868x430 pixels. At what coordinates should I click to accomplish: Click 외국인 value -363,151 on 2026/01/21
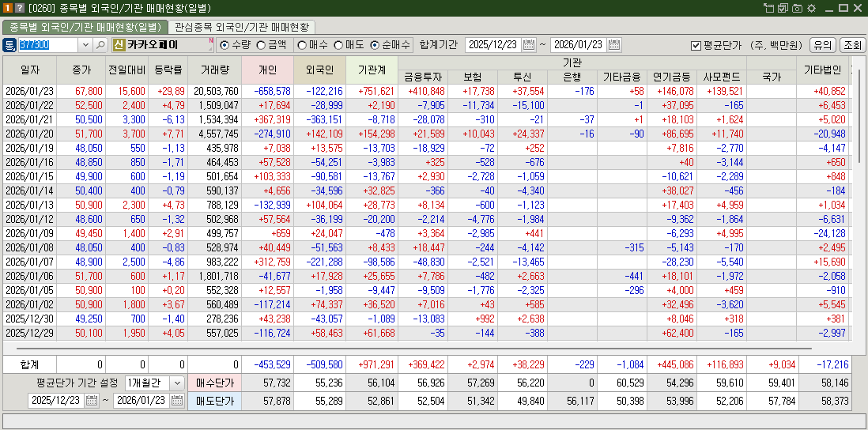(319, 119)
